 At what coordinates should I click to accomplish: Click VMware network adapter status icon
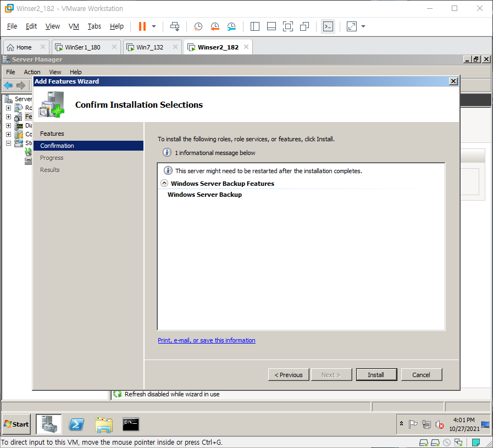click(x=458, y=443)
